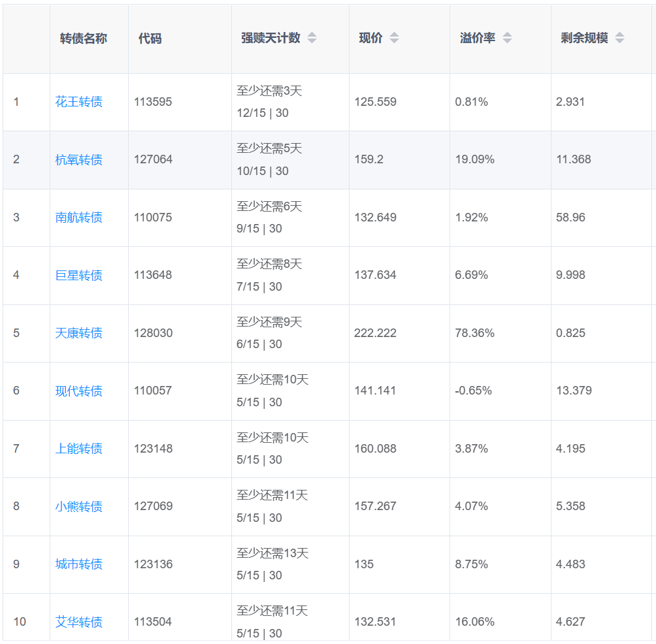656x644 pixels.
Task: Select the 58.96 remaining scale cell
Action: coord(570,217)
